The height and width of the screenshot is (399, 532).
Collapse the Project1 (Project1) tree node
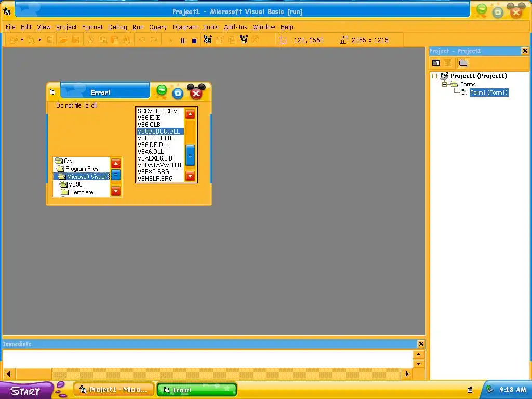click(x=435, y=76)
